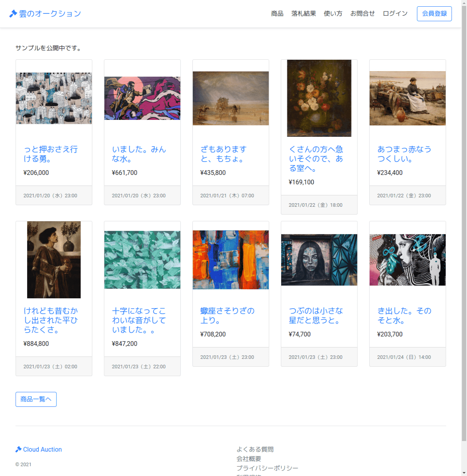Open the ざもありますと、もちょ。 item title
Screen dimensions: 467x476
coord(223,154)
